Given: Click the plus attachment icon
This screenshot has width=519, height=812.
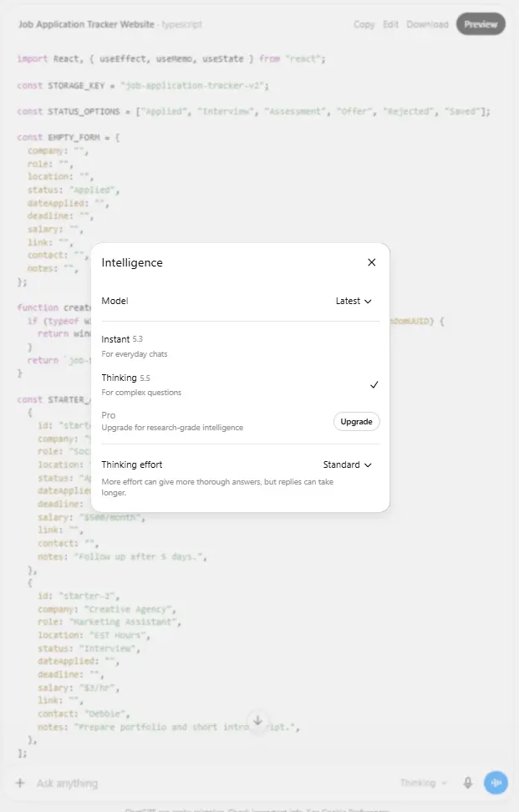Looking at the screenshot, I should 20,783.
